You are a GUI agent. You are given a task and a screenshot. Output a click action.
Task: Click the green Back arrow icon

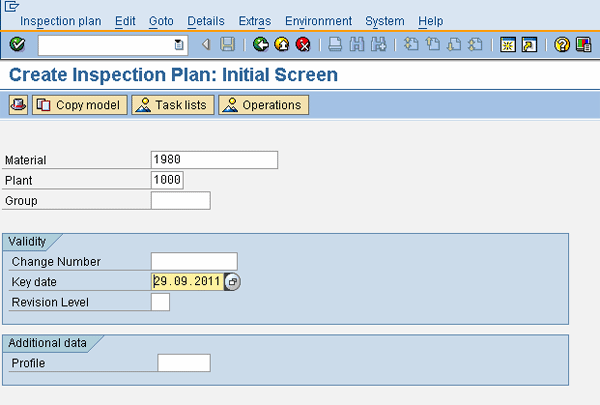[x=261, y=44]
